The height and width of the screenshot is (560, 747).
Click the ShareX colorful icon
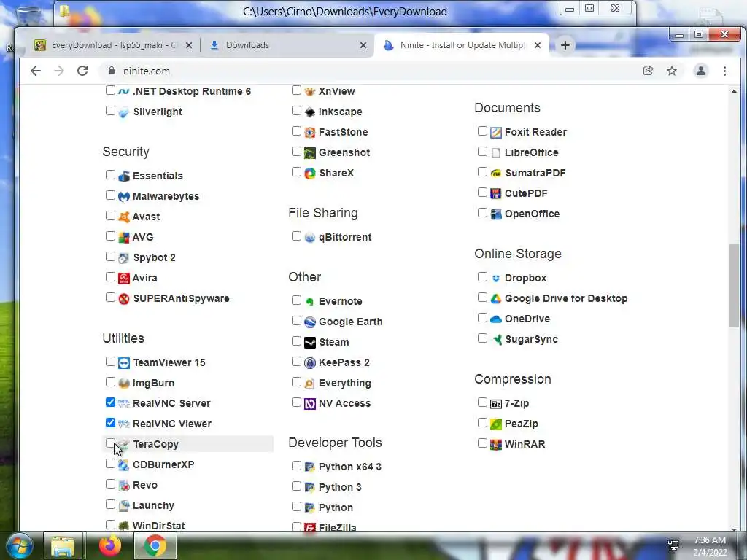point(309,174)
